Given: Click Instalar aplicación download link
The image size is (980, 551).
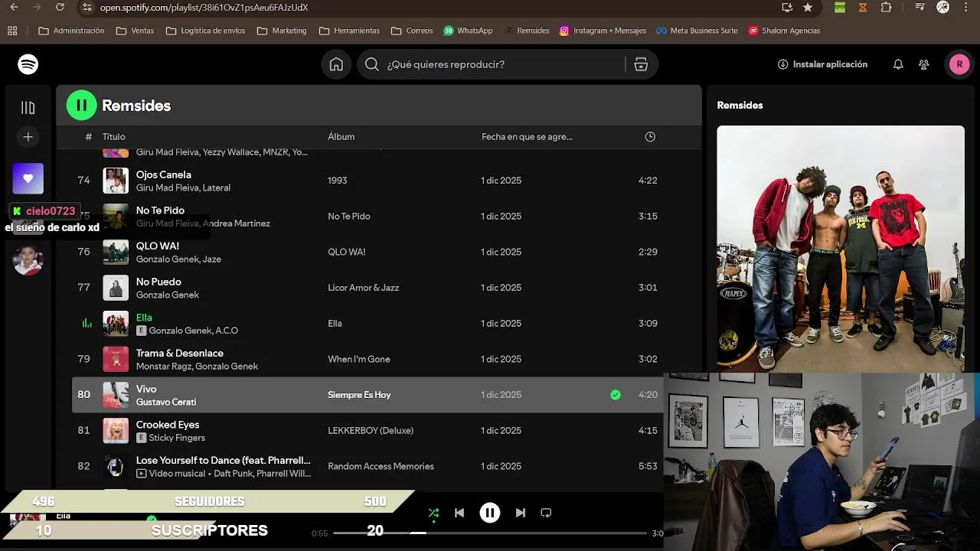Looking at the screenshot, I should point(822,64).
